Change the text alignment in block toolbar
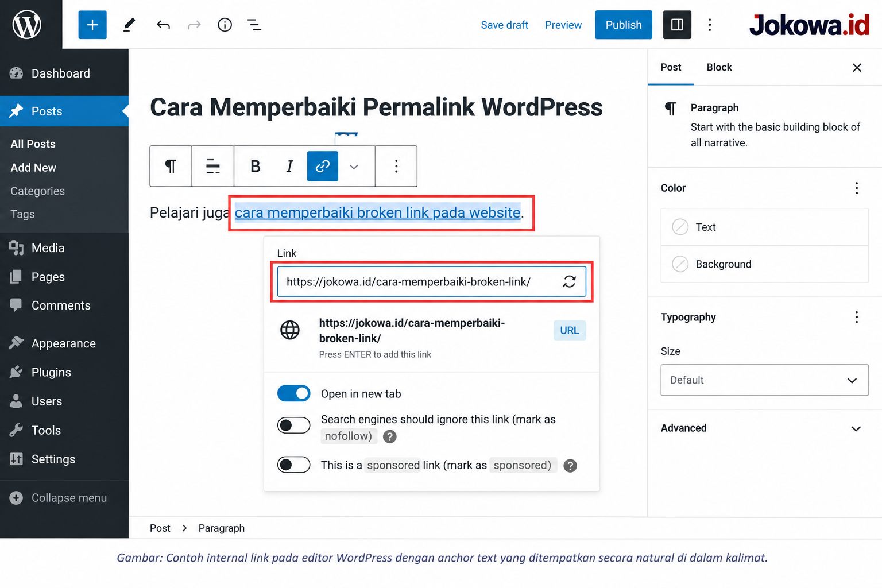The height and width of the screenshot is (588, 882). click(213, 167)
